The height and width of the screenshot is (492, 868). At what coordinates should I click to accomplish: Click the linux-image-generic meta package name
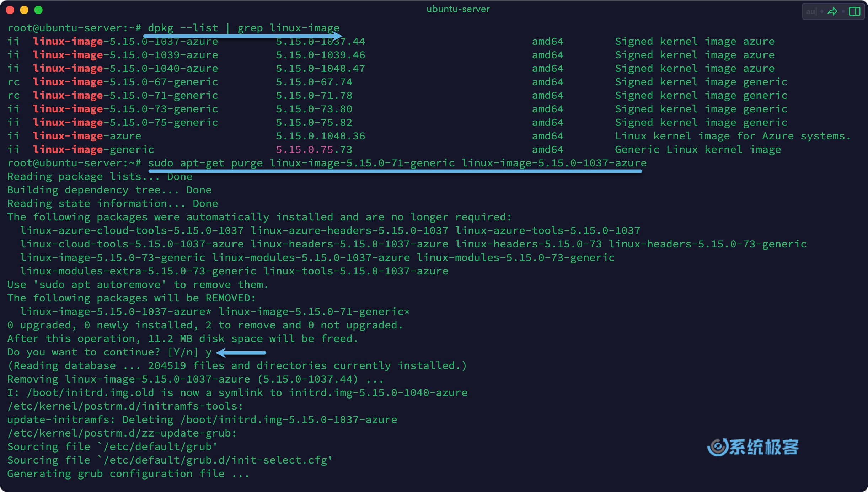93,150
